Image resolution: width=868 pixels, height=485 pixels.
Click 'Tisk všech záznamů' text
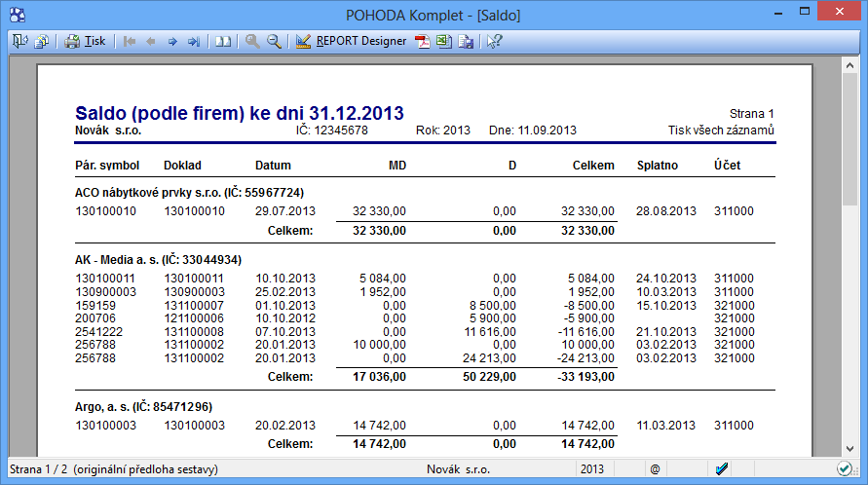(x=721, y=131)
